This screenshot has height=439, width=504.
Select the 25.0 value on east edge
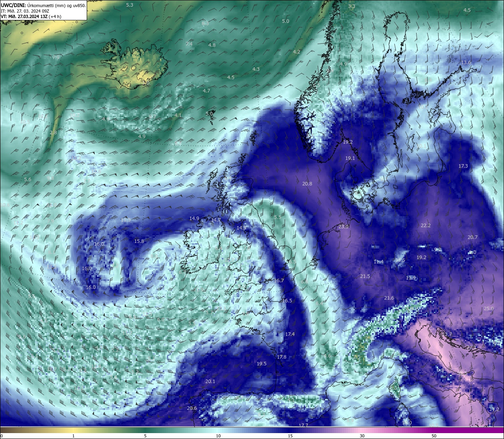pos(489,309)
